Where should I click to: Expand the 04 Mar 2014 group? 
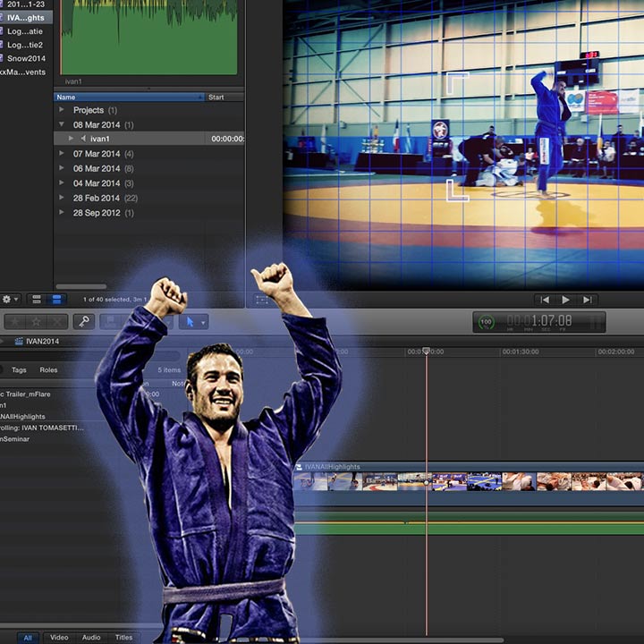pos(62,182)
